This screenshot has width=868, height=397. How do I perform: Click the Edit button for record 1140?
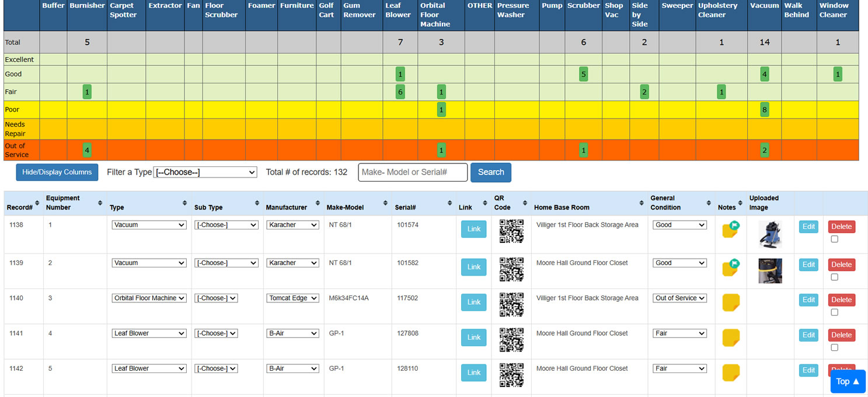808,300
